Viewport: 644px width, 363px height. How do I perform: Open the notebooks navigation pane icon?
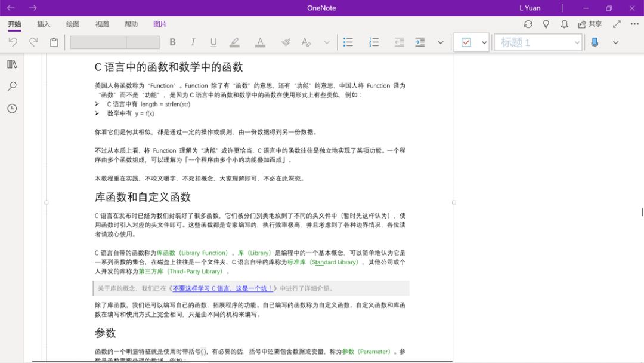[12, 64]
